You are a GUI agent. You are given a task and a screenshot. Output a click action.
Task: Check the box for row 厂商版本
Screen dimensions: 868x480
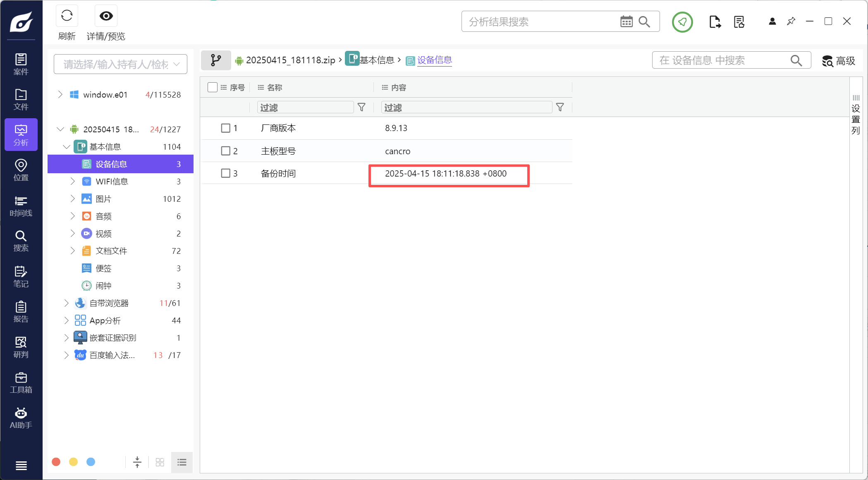(225, 128)
